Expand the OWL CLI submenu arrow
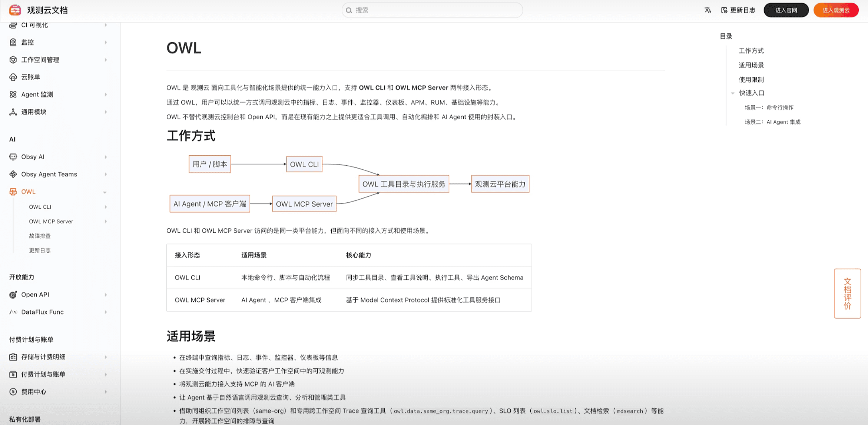 point(106,207)
